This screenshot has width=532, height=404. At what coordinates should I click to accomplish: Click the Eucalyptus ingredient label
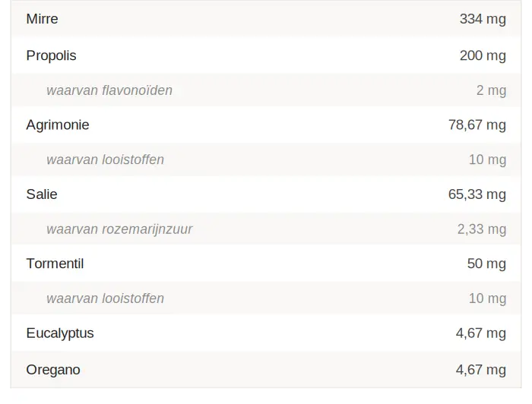point(60,333)
